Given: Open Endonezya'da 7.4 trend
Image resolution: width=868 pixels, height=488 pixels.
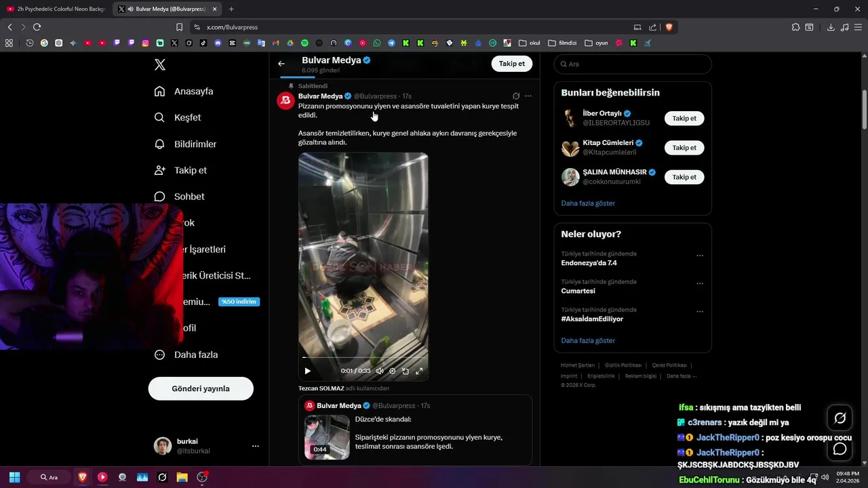Looking at the screenshot, I should [589, 263].
